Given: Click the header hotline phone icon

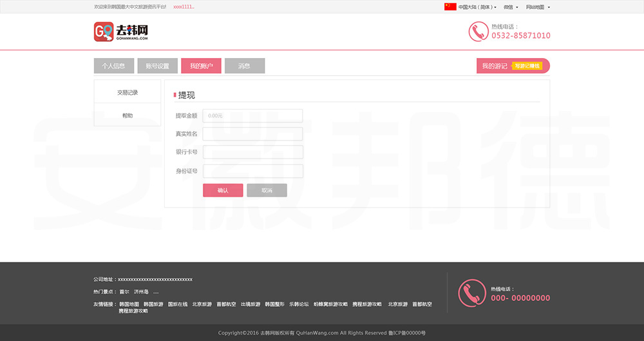Looking at the screenshot, I should [478, 32].
